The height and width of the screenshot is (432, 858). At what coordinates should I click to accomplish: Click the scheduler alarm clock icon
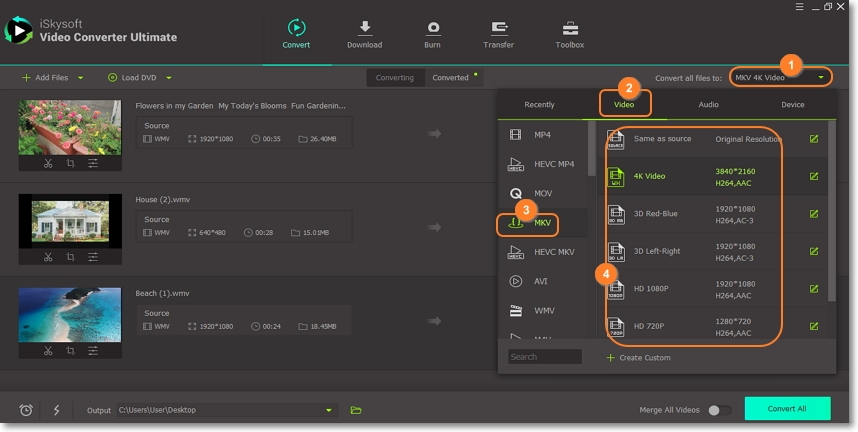26,410
